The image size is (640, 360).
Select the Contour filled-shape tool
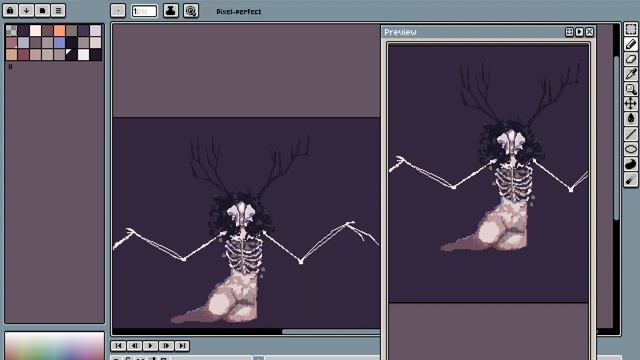pyautogui.click(x=631, y=164)
